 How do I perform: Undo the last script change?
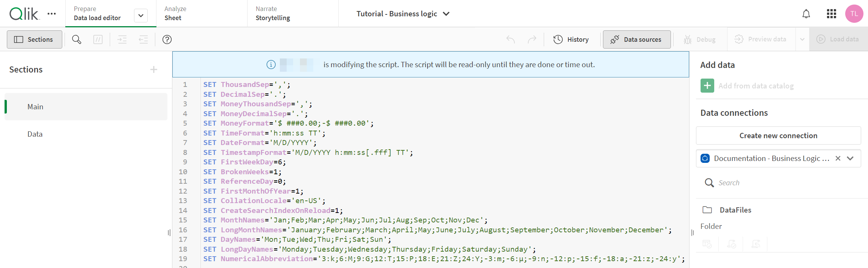tap(511, 39)
